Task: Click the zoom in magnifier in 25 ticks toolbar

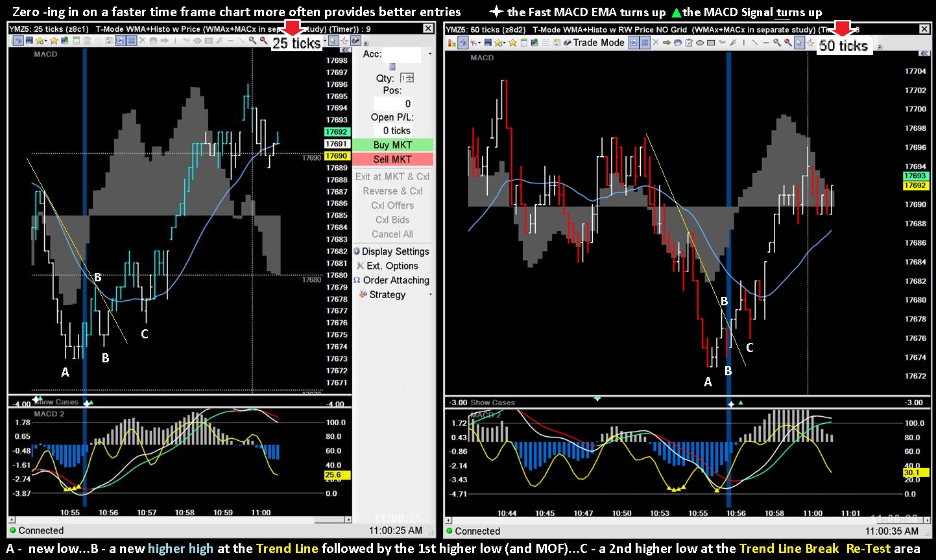Action: (252, 40)
